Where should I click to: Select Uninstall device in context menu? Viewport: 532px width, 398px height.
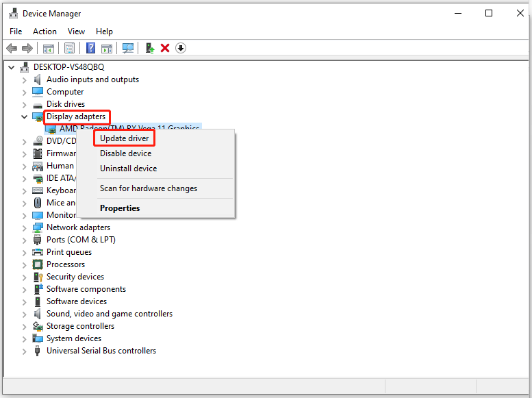click(x=128, y=169)
